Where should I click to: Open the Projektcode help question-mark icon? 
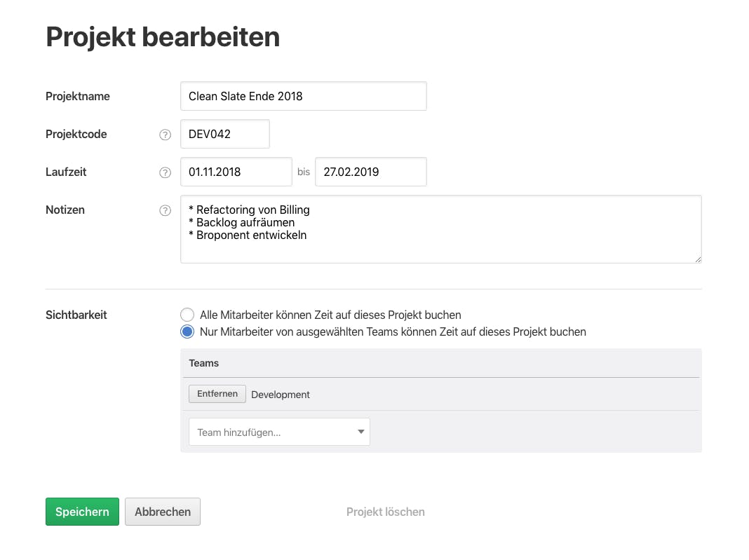(x=165, y=135)
